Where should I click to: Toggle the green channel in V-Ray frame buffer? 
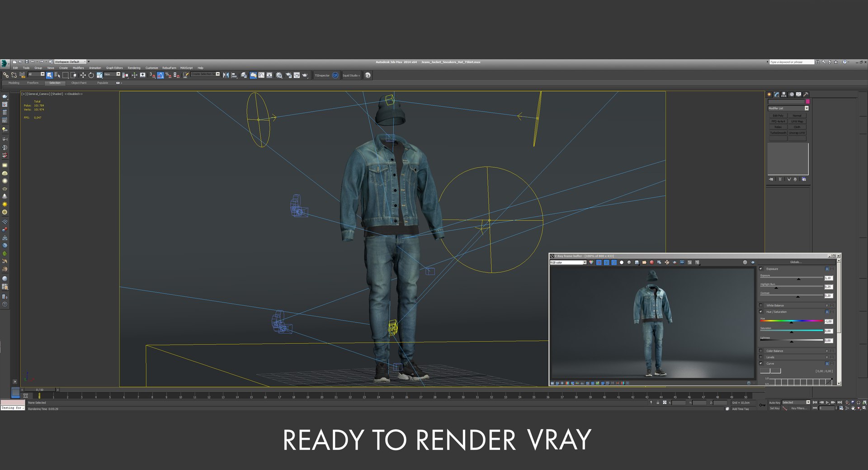(x=606, y=262)
